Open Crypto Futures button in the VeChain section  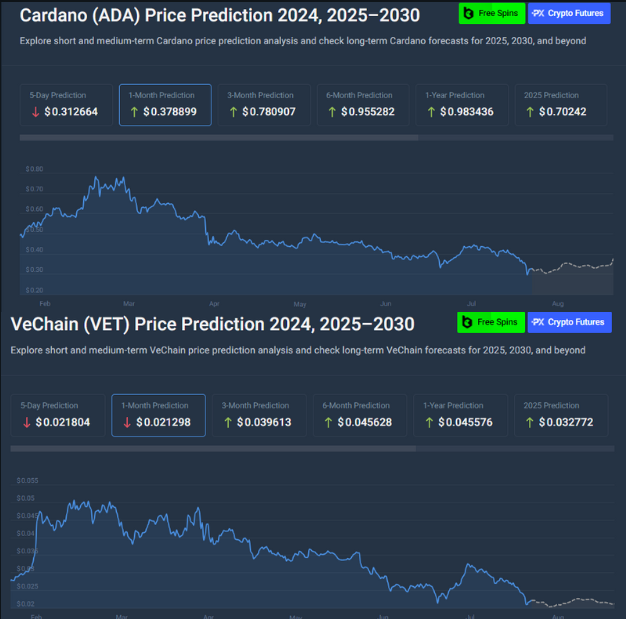[x=569, y=322]
